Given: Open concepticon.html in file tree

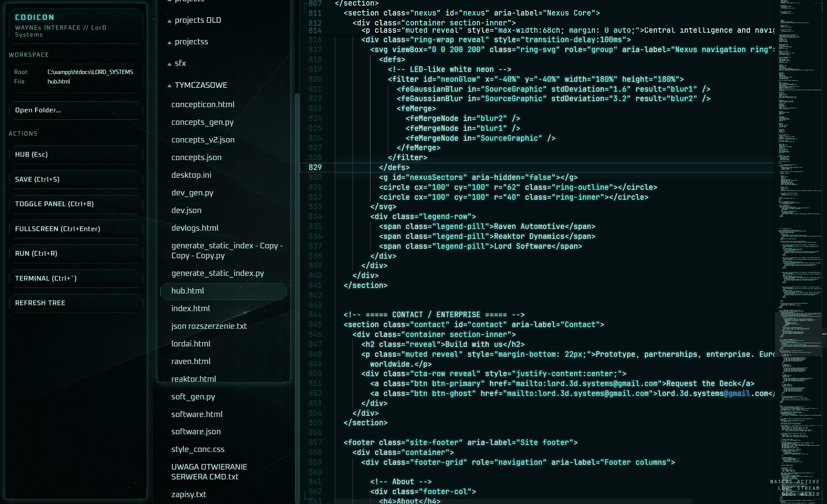Looking at the screenshot, I should coord(203,105).
